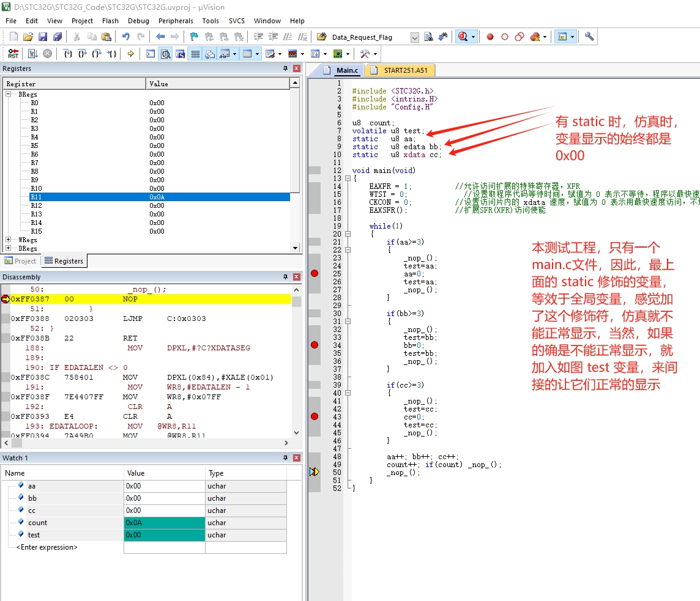Toggle the Registers window button
Viewport: 700px width, 601px height.
coord(195,54)
